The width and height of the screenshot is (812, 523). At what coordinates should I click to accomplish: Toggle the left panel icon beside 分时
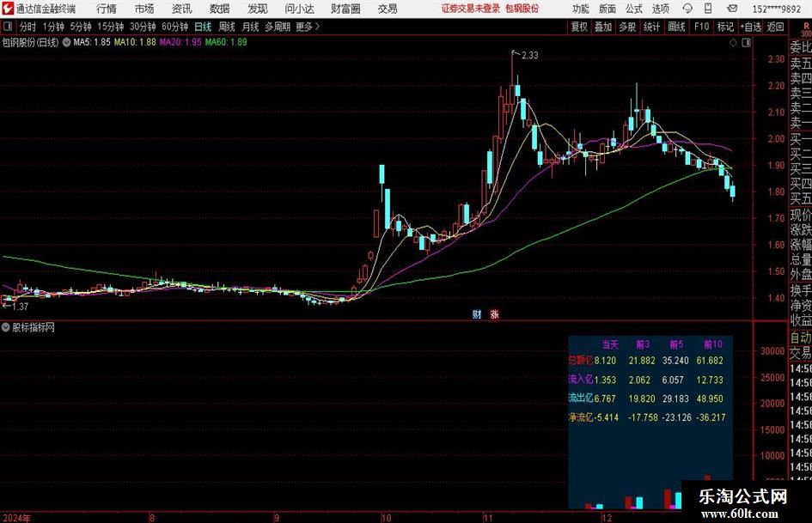(8, 27)
